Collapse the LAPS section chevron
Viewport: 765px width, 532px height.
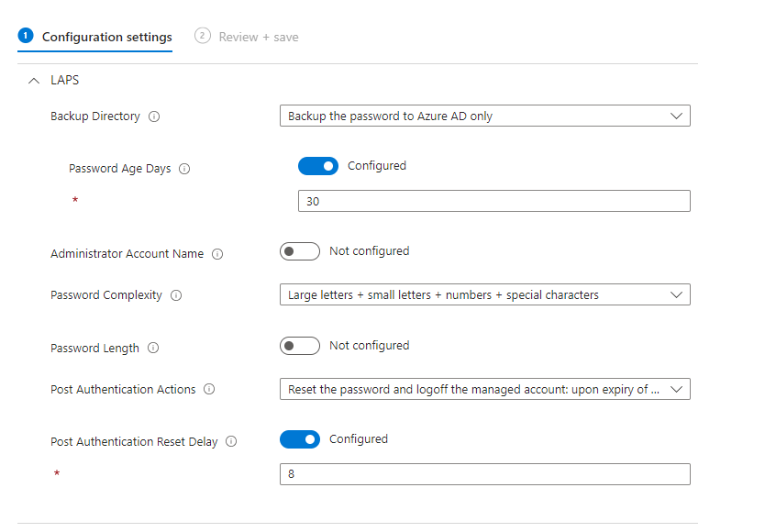point(35,81)
